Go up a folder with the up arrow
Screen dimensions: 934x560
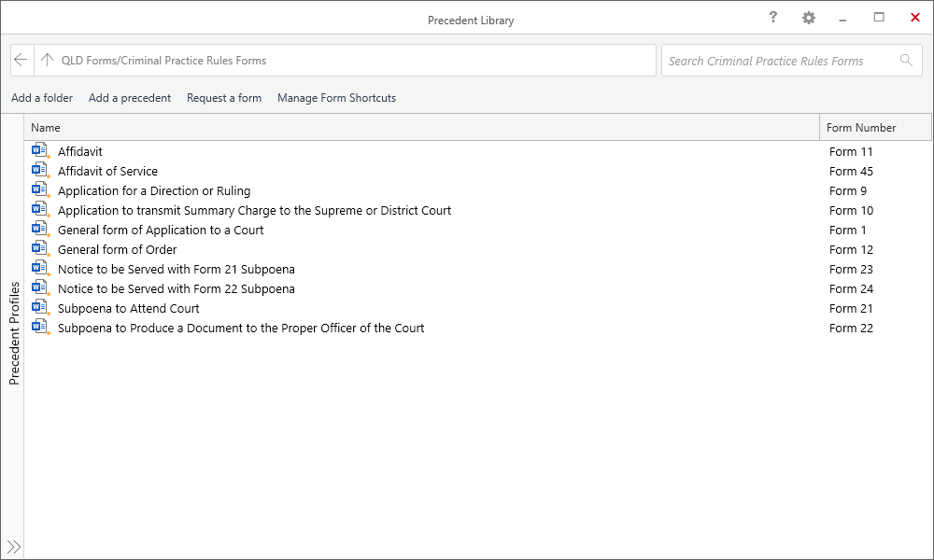pos(47,60)
